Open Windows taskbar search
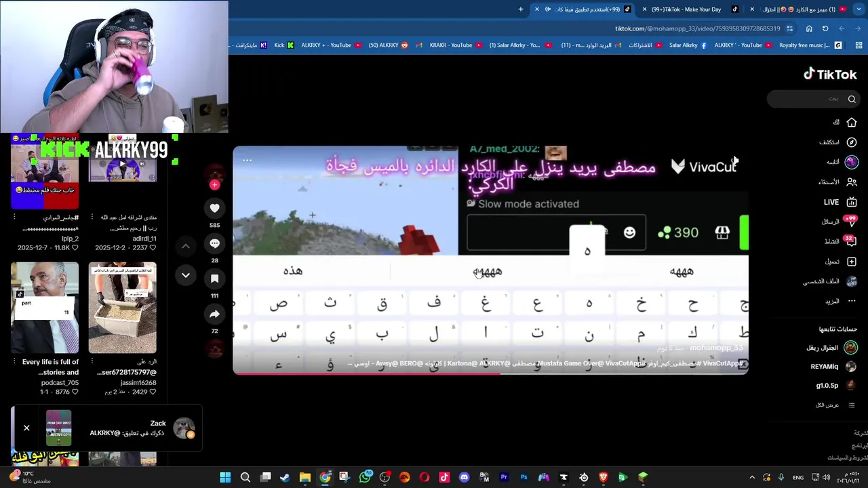868x488 pixels. tap(245, 477)
